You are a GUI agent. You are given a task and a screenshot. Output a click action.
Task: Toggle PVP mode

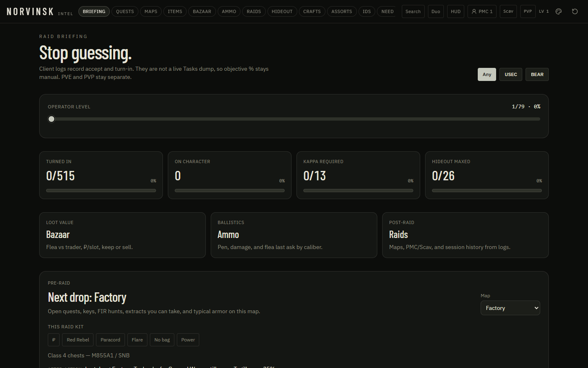click(528, 11)
